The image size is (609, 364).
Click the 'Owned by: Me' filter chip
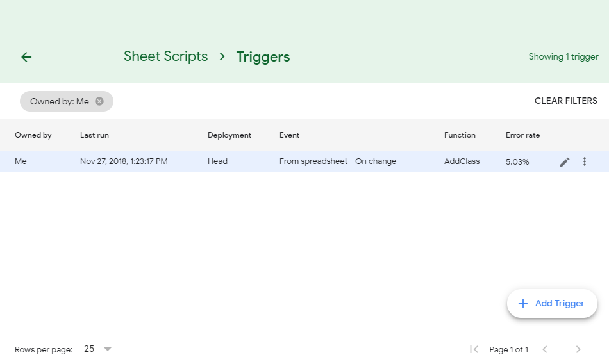point(60,101)
